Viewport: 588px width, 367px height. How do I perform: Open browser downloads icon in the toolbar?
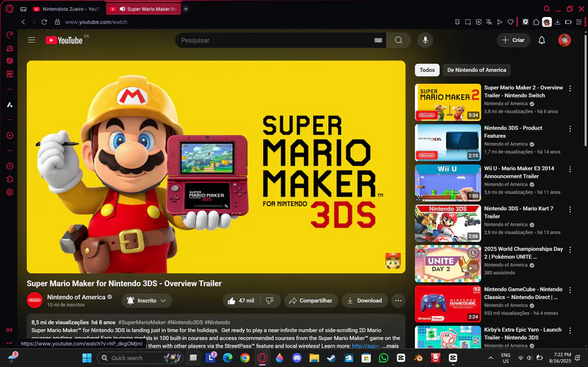[558, 22]
